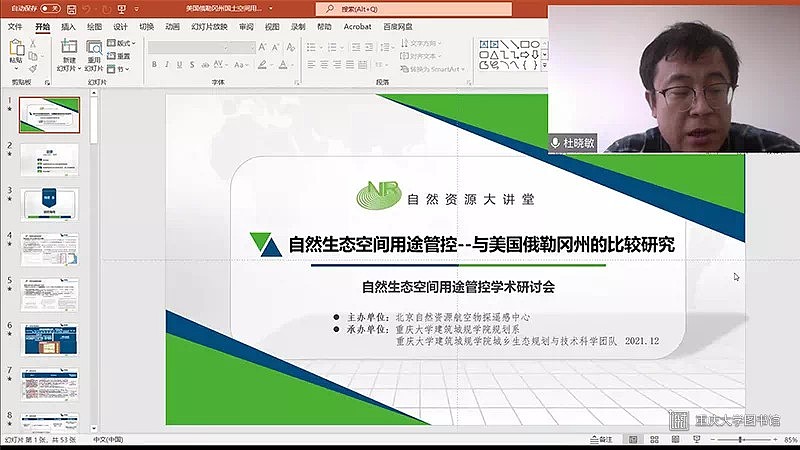
Task: Click the Bullets list icon
Action: tap(311, 47)
